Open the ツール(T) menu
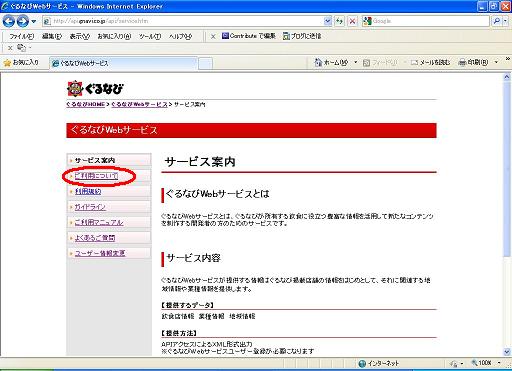This screenshot has height=371, width=512. 150,36
